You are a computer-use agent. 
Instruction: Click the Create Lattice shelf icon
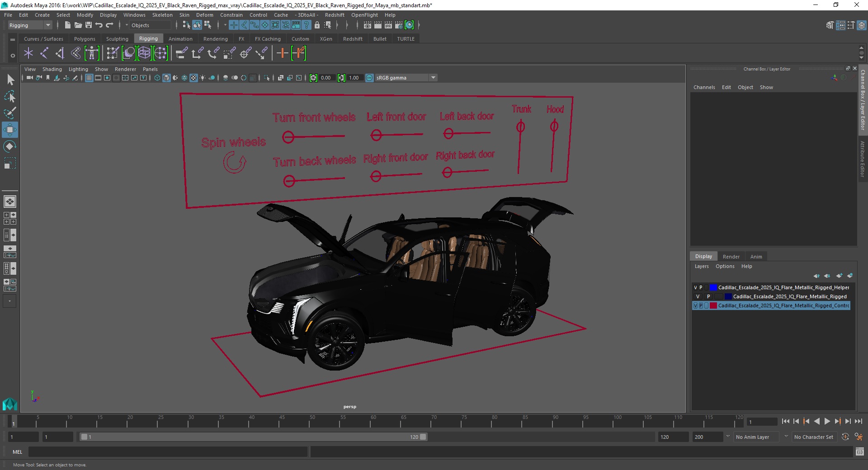144,53
